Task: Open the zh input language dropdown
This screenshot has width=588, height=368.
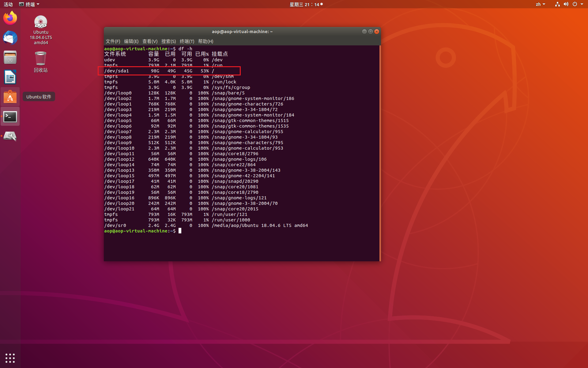Action: (541, 4)
